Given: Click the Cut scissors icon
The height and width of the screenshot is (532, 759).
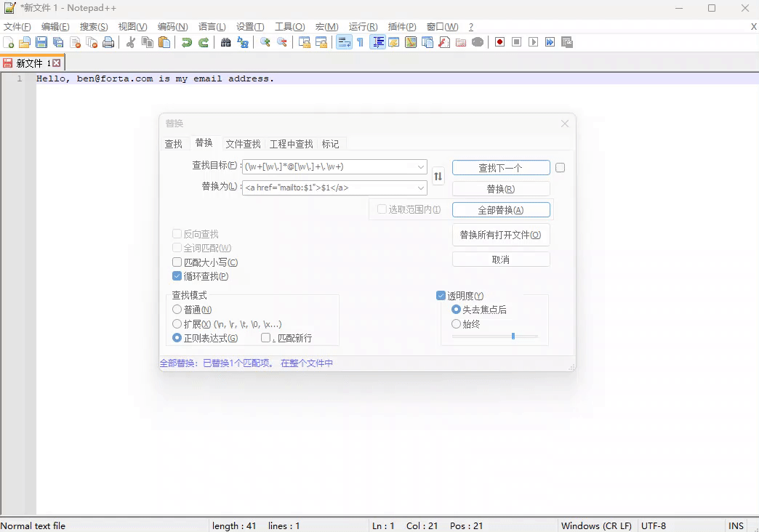Looking at the screenshot, I should (131, 42).
